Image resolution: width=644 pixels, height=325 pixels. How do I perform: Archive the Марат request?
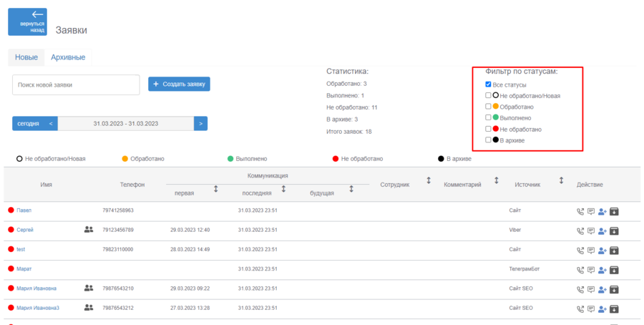pos(614,270)
